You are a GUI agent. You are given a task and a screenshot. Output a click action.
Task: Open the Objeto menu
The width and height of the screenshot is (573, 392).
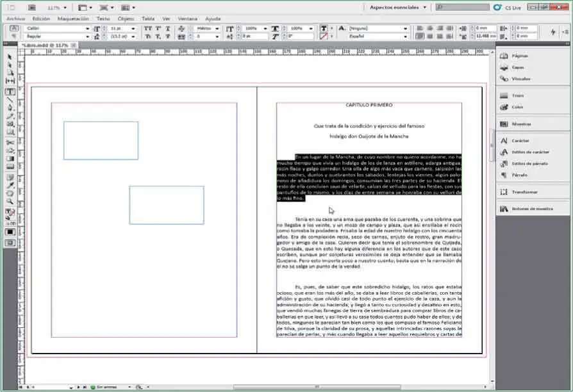tap(126, 19)
